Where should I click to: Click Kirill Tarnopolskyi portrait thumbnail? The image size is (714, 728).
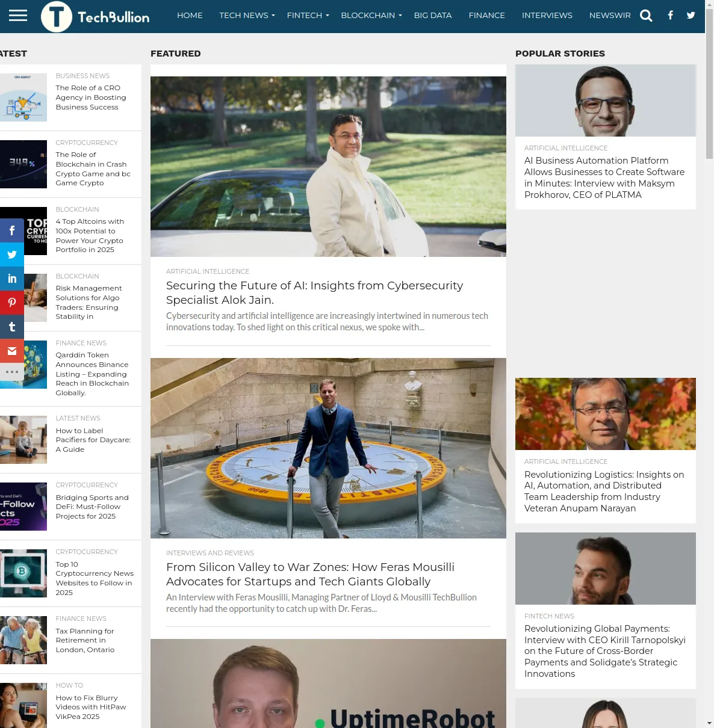606,569
